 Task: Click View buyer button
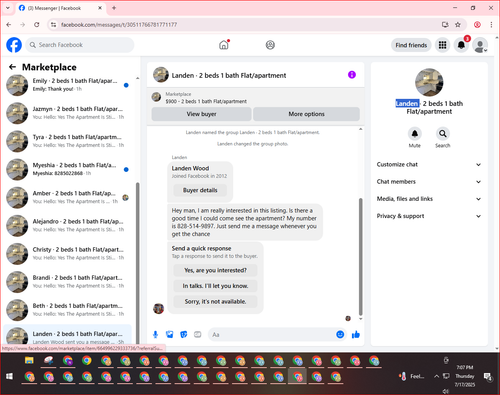pos(201,114)
